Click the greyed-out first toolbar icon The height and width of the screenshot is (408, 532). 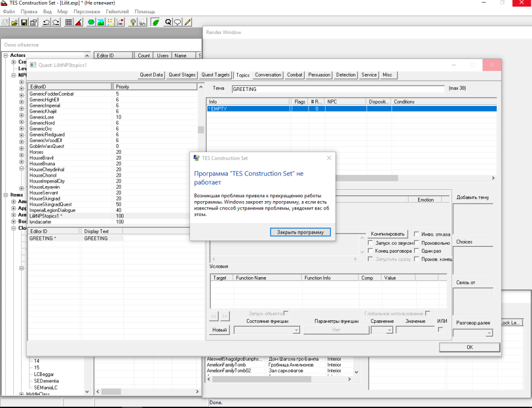coord(5,22)
